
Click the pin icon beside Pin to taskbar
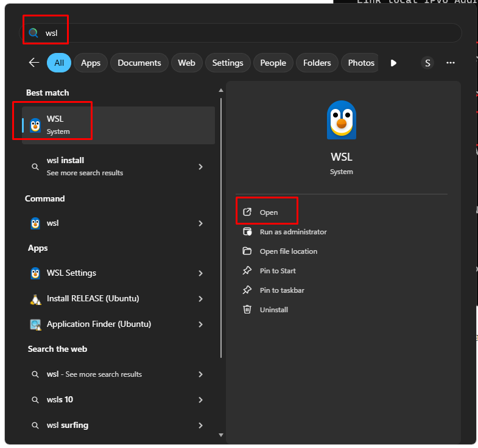[x=247, y=290]
